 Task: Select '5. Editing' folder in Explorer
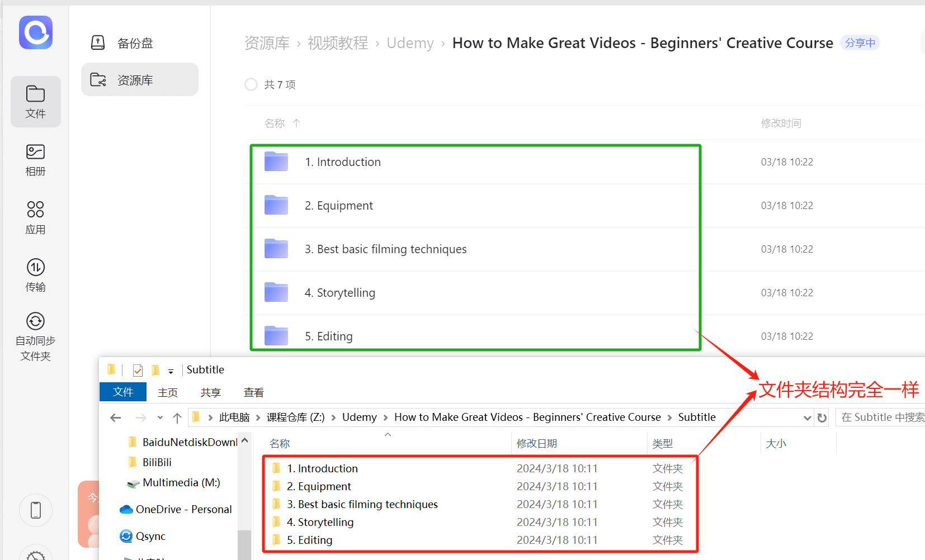[x=302, y=540]
